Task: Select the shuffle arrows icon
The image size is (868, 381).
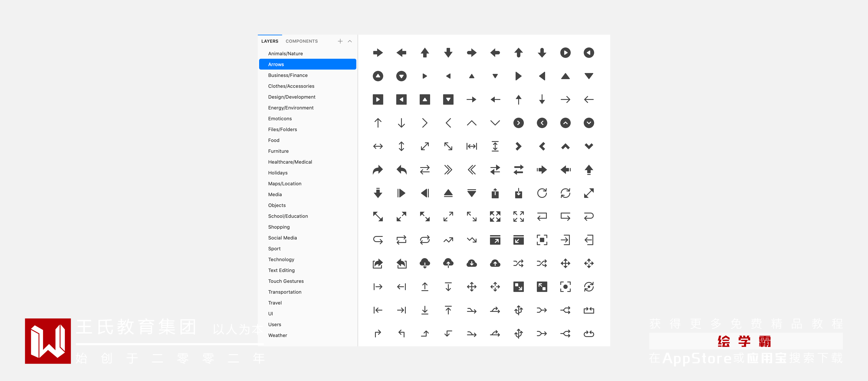Action: (518, 263)
